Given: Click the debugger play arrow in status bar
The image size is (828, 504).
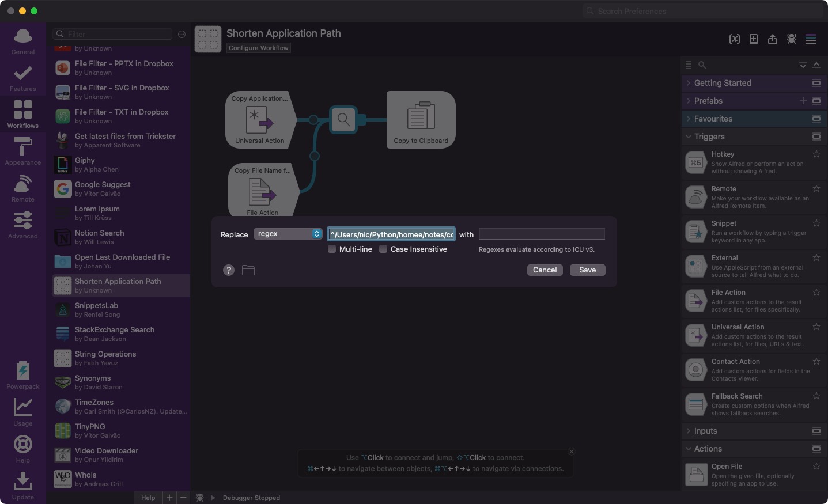Looking at the screenshot, I should (213, 498).
